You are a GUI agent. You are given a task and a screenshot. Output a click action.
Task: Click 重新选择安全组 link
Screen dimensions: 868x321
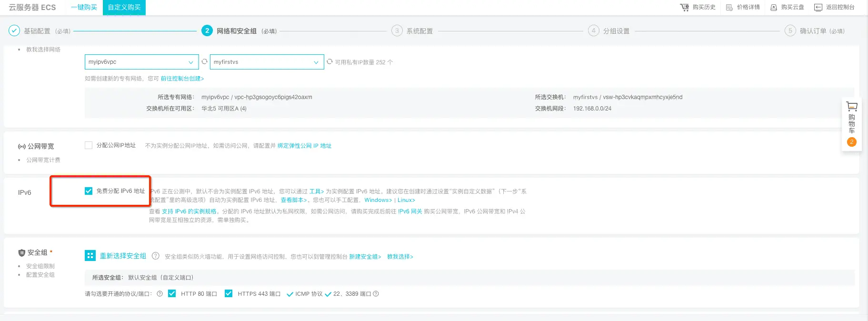(123, 256)
